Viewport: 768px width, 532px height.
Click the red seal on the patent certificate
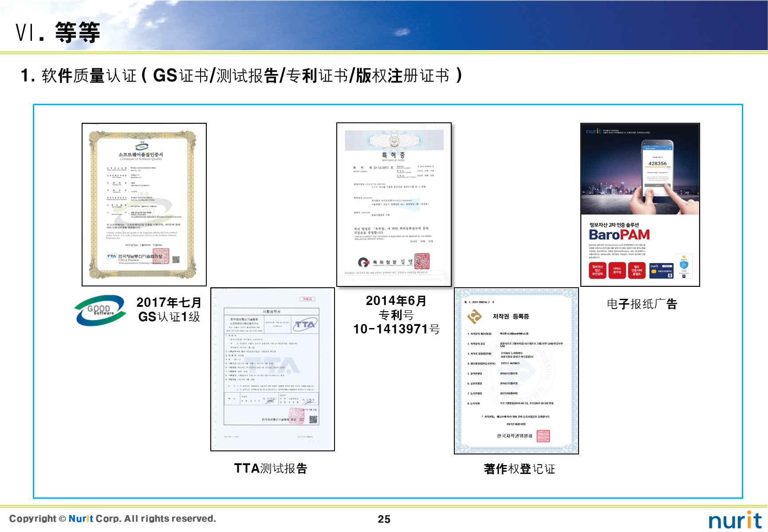(x=422, y=261)
